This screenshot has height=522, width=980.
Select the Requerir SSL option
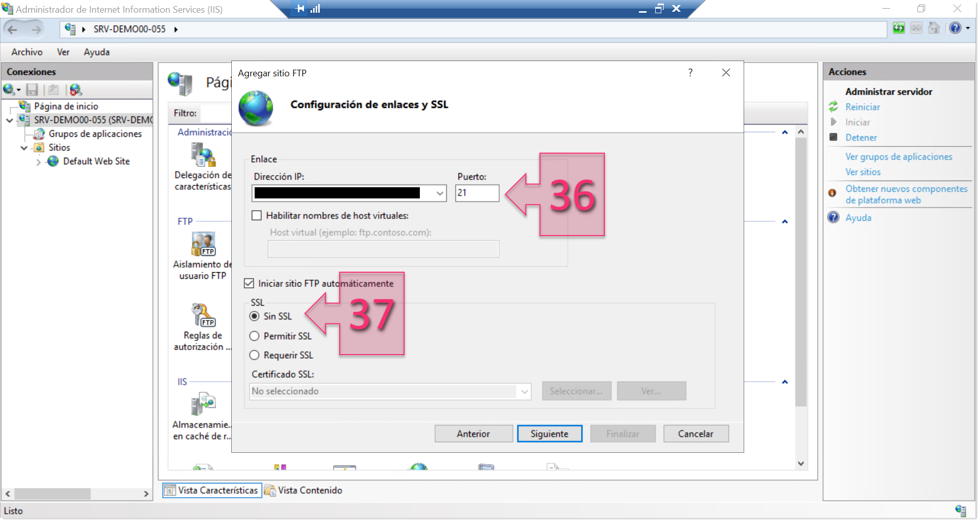click(x=255, y=355)
